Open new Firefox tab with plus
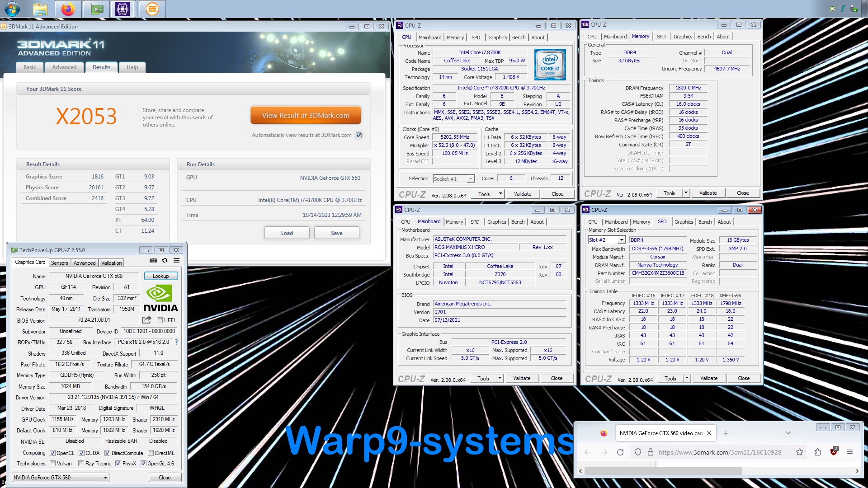The width and height of the screenshot is (868, 488). click(726, 433)
